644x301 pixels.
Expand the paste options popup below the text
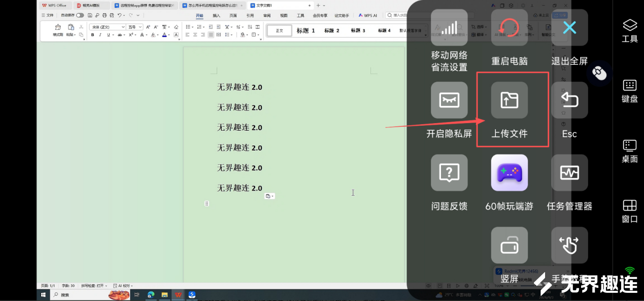pyautogui.click(x=270, y=196)
